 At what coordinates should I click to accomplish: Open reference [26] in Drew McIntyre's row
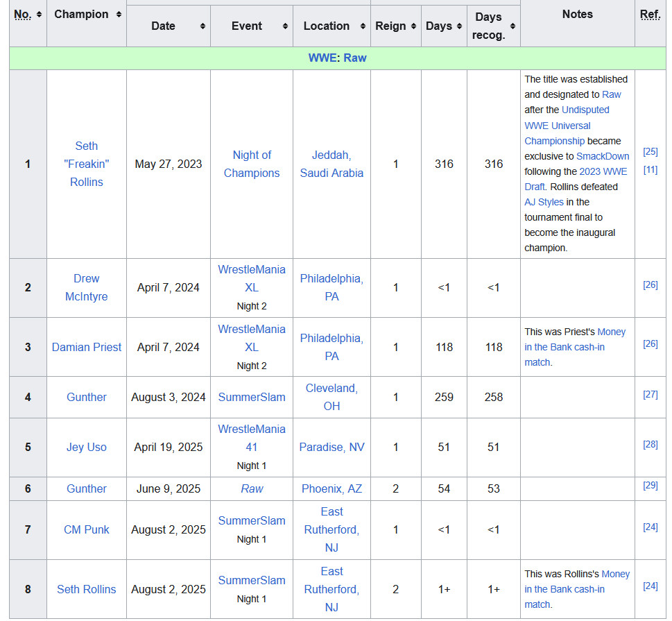[x=650, y=284]
